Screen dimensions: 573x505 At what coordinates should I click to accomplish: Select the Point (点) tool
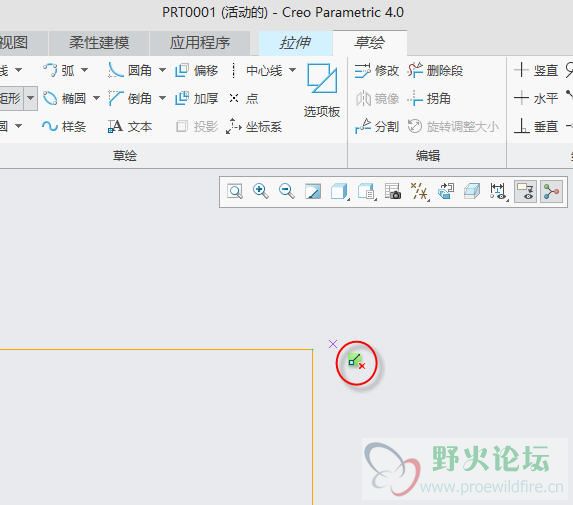(243, 98)
